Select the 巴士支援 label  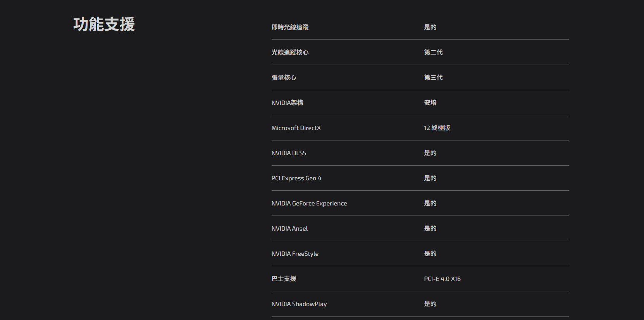tap(284, 279)
